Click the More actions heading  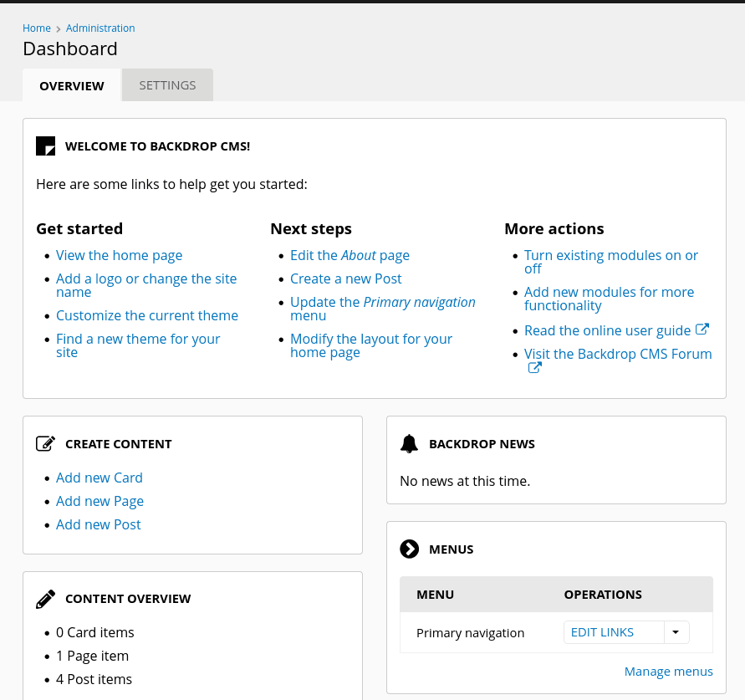554,228
